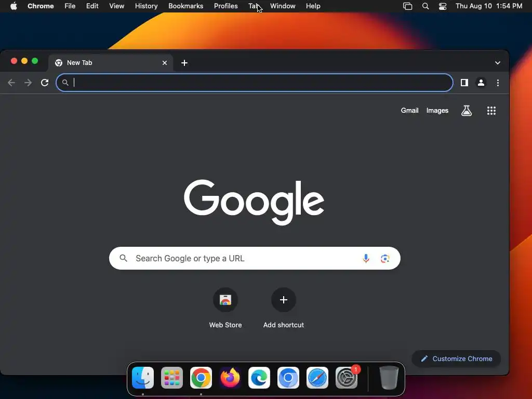Open Spotlight search in menu bar
Viewport: 532px width, 399px height.
425,6
